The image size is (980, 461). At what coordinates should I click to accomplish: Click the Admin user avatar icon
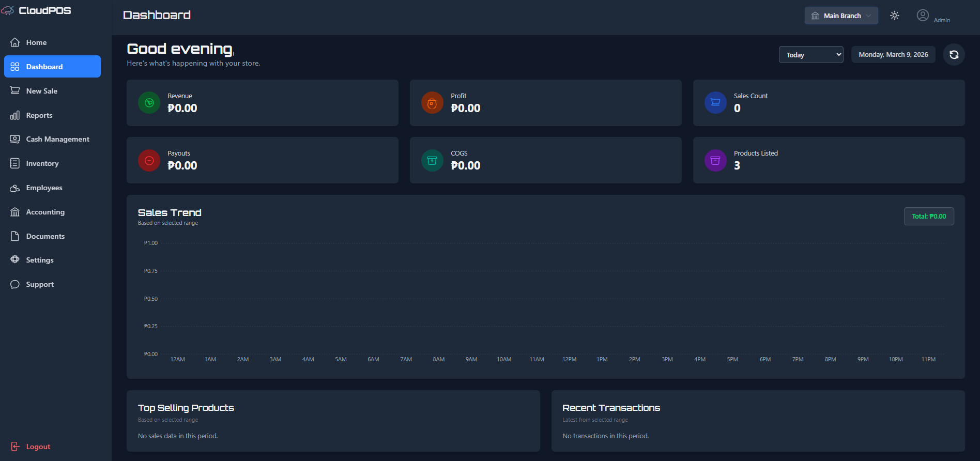pyautogui.click(x=923, y=16)
